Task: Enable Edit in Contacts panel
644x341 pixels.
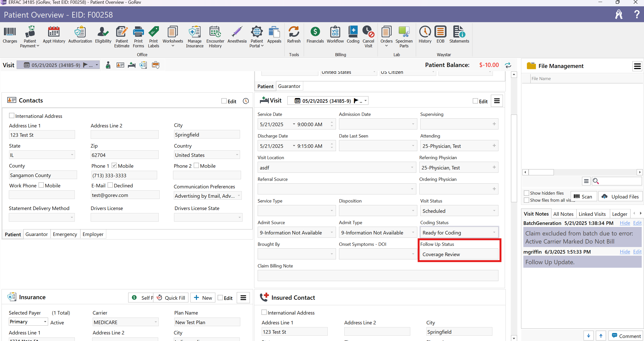Action: pos(224,101)
